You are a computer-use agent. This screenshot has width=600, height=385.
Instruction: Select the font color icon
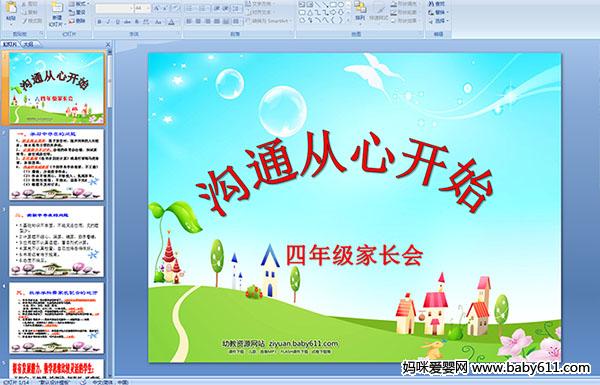coord(171,22)
